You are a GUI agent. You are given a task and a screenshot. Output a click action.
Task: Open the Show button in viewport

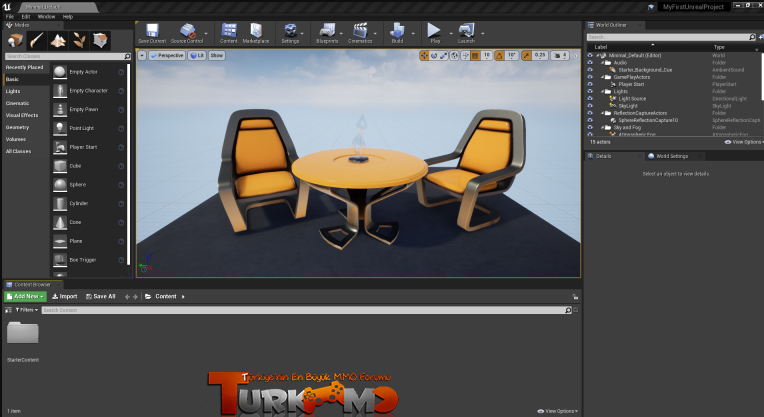[x=217, y=56]
